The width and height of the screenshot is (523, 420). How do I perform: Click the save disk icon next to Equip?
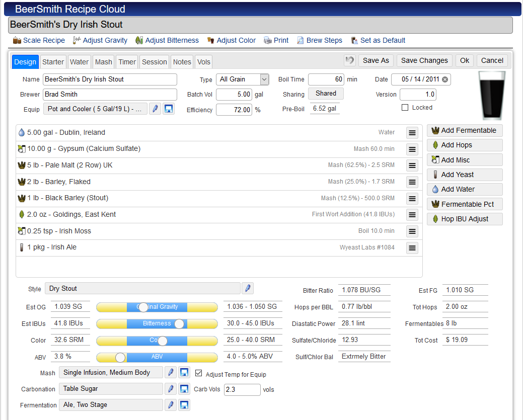tap(169, 109)
